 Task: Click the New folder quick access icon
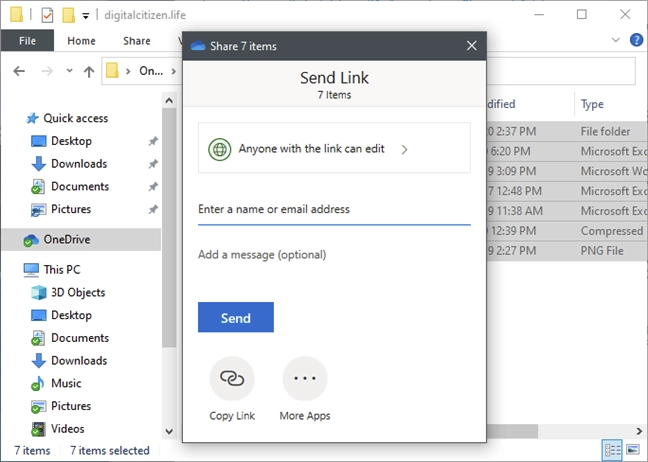[x=68, y=15]
